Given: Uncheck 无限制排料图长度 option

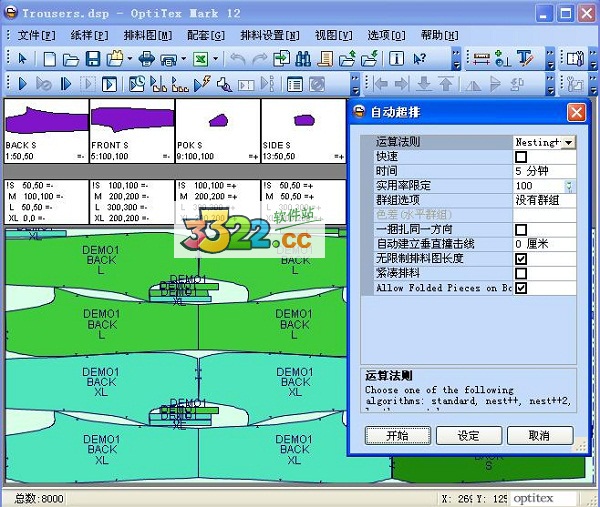Looking at the screenshot, I should pyautogui.click(x=521, y=259).
